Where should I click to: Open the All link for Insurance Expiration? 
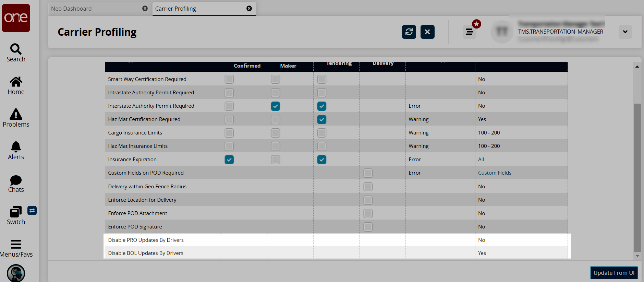point(481,160)
